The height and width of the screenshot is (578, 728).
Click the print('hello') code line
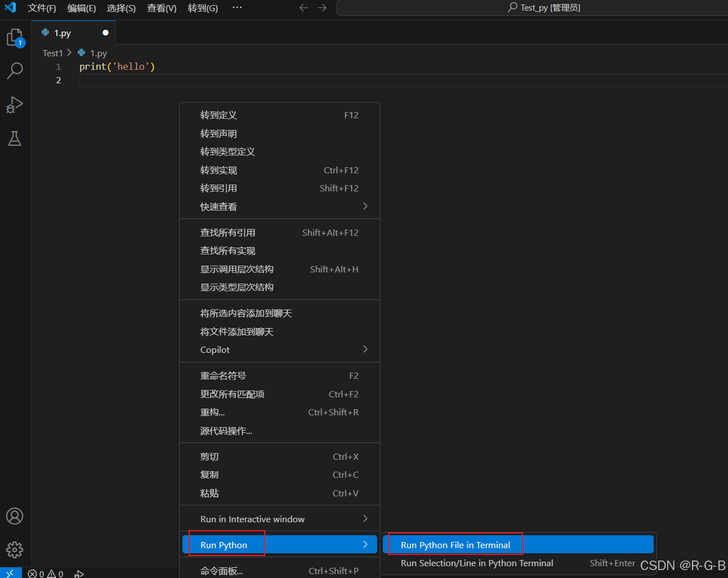tap(117, 66)
